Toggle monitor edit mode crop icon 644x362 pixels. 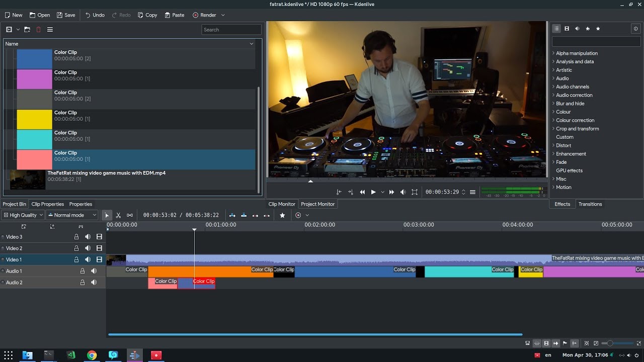point(415,192)
